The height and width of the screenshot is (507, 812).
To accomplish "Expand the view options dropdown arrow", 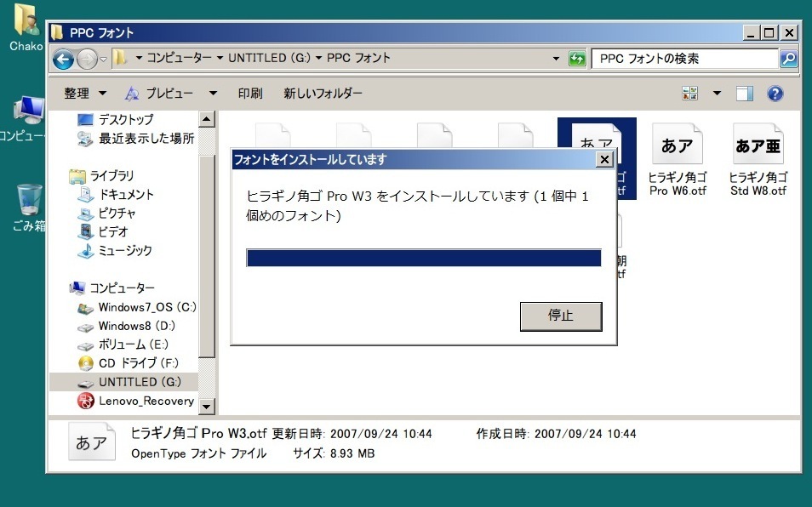I will [717, 94].
